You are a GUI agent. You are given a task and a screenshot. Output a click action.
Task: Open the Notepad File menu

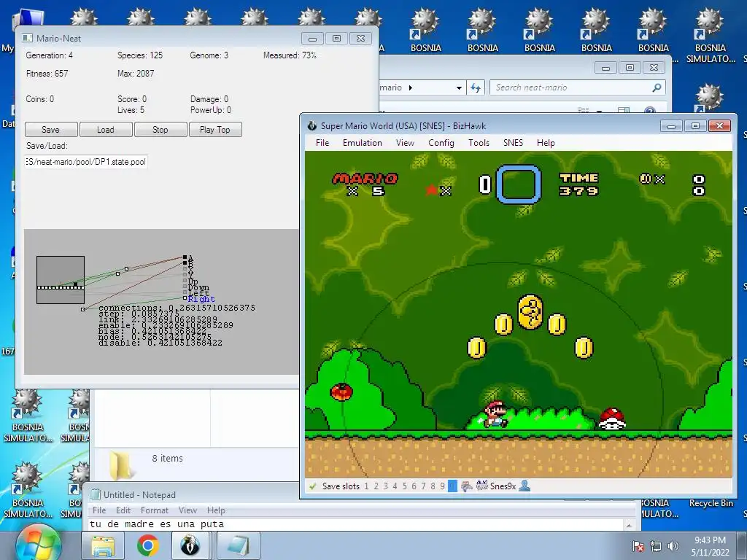(x=99, y=510)
